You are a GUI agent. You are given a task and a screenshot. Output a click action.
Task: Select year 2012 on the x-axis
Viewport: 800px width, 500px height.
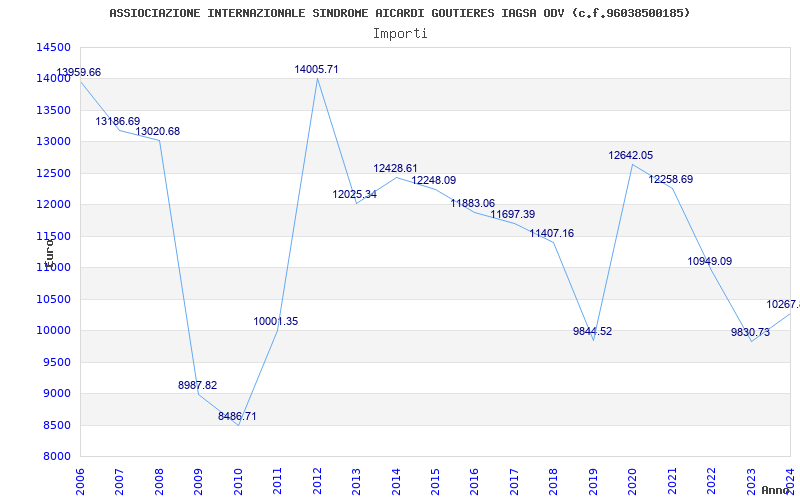click(317, 479)
